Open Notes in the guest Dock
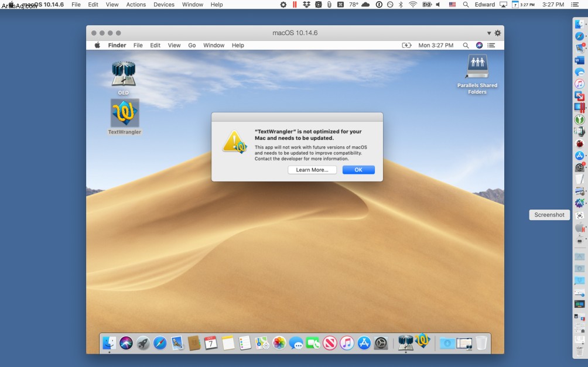 tap(228, 342)
